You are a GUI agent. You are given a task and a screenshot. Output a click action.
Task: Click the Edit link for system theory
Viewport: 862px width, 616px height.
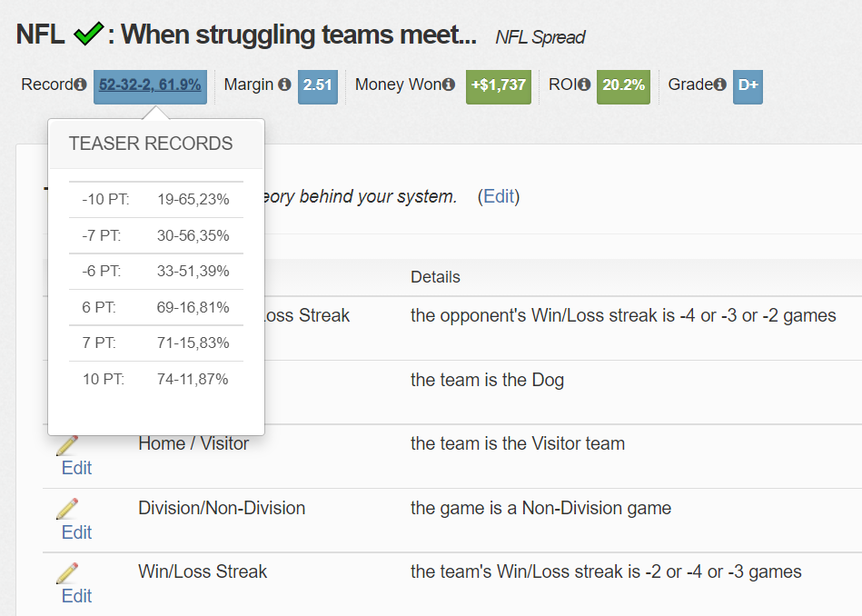499,196
